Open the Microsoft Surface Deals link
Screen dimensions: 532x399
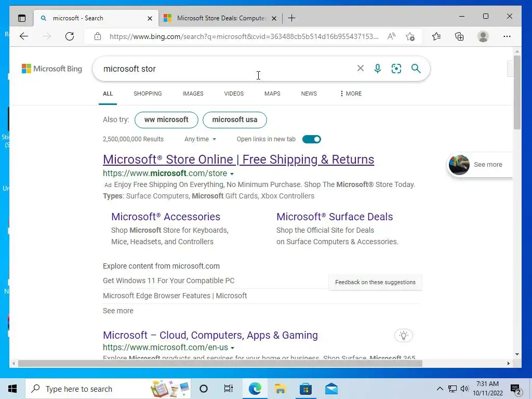coord(335,217)
